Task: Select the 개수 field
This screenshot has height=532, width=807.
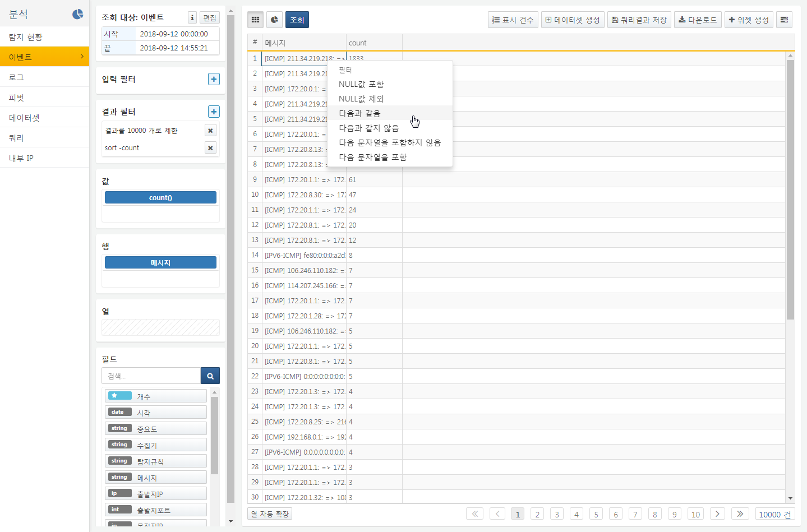Action: pos(156,396)
